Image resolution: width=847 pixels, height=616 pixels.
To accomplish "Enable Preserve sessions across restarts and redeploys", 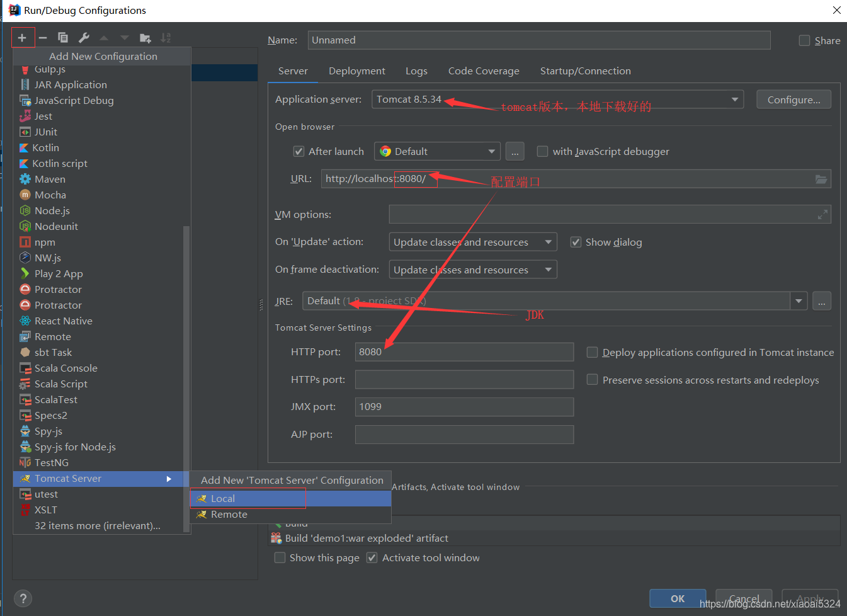I will [592, 380].
